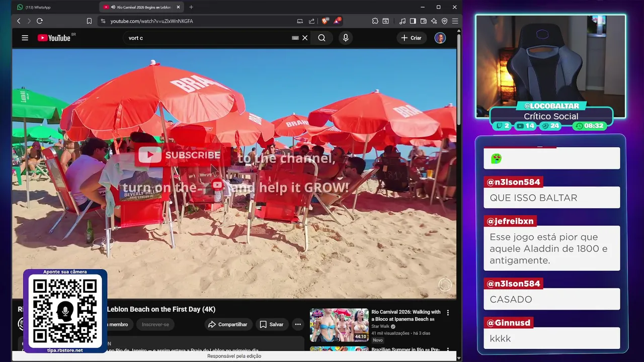Open the Brave playlist music note icon
This screenshot has width=644, height=362.
(x=402, y=21)
